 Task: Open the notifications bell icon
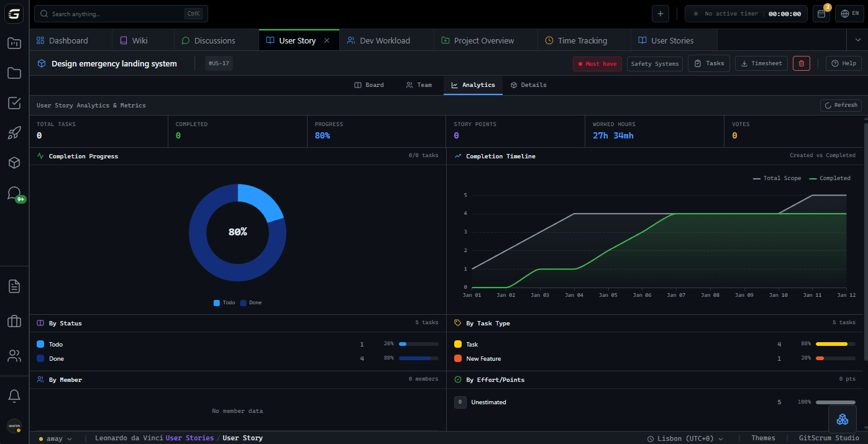(x=14, y=396)
